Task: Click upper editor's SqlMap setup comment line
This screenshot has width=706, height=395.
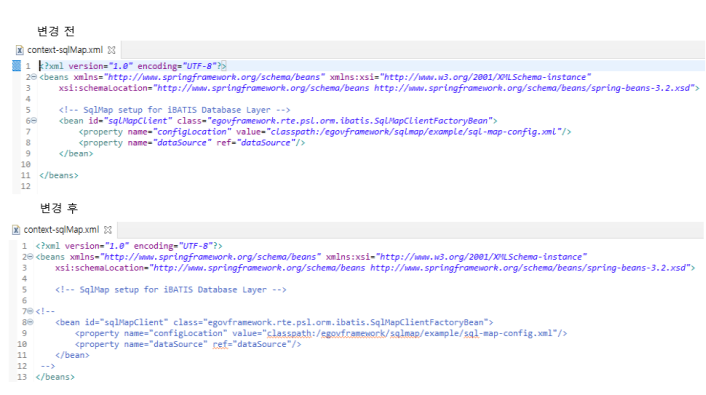Action: click(174, 110)
